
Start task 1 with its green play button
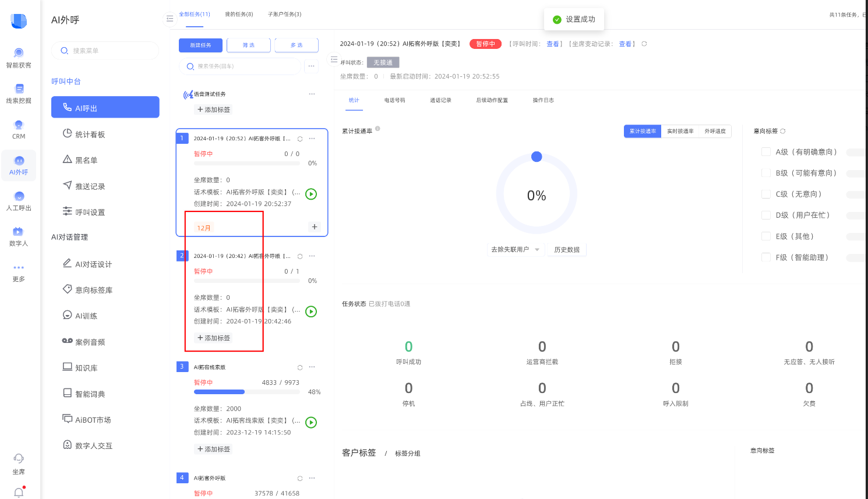[311, 194]
